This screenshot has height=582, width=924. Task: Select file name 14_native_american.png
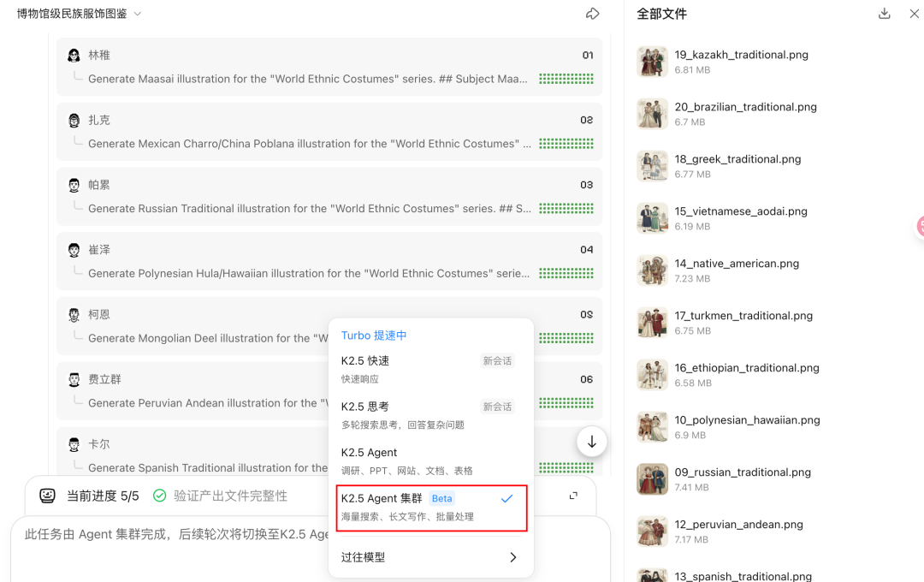pyautogui.click(x=737, y=264)
